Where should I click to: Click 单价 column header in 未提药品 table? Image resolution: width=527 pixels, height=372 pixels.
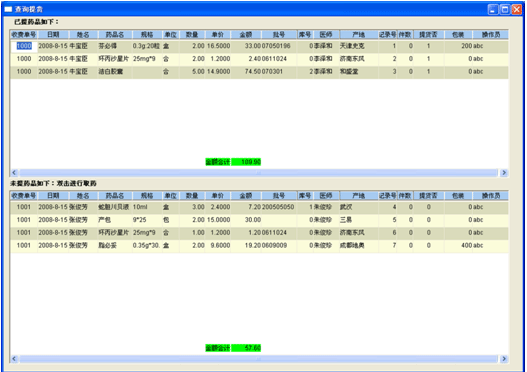coord(217,195)
